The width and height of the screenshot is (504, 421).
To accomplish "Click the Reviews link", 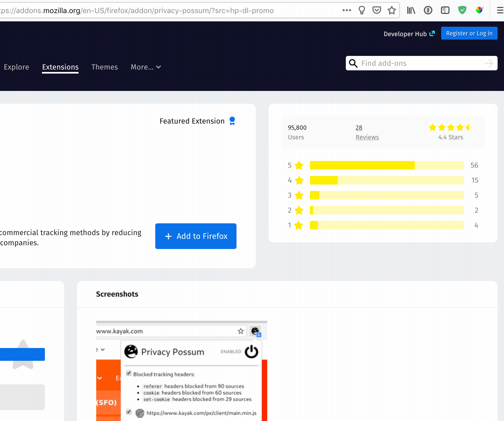I will click(x=367, y=137).
